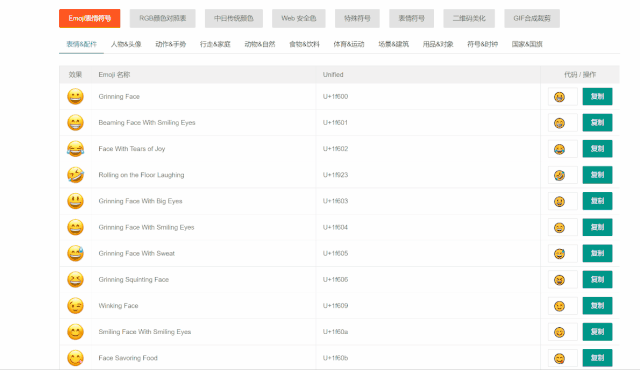Select code box in Face With Tears of Joy row

pos(563,149)
